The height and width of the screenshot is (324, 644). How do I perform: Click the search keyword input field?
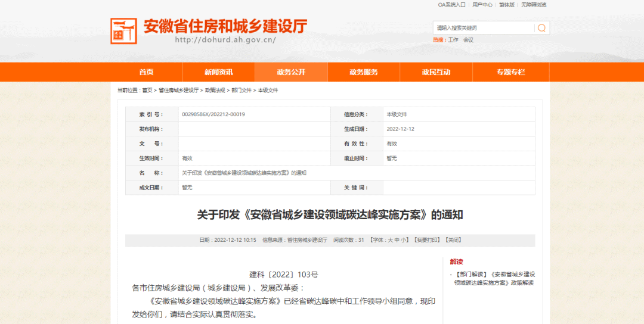click(x=483, y=28)
